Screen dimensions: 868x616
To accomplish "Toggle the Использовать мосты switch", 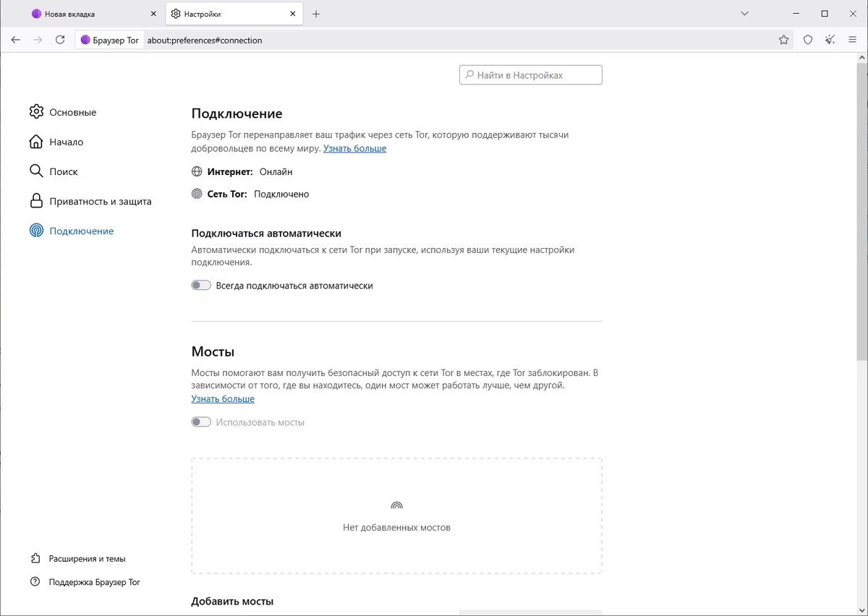I will click(201, 422).
